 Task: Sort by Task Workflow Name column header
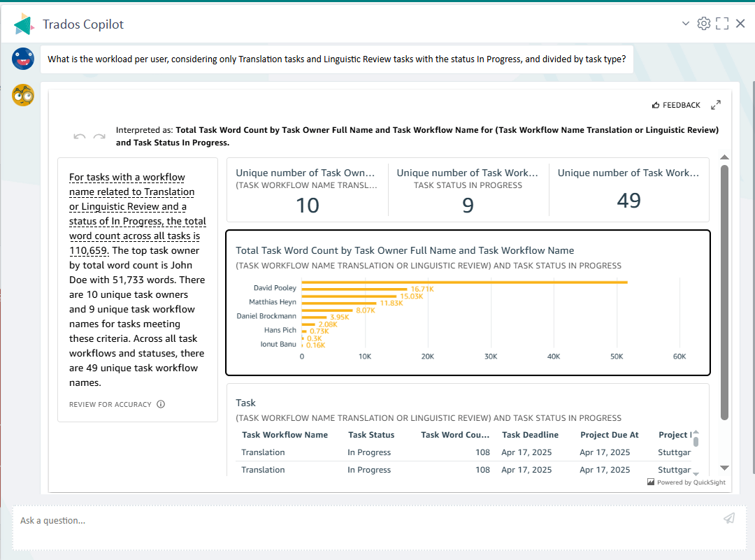coord(285,435)
